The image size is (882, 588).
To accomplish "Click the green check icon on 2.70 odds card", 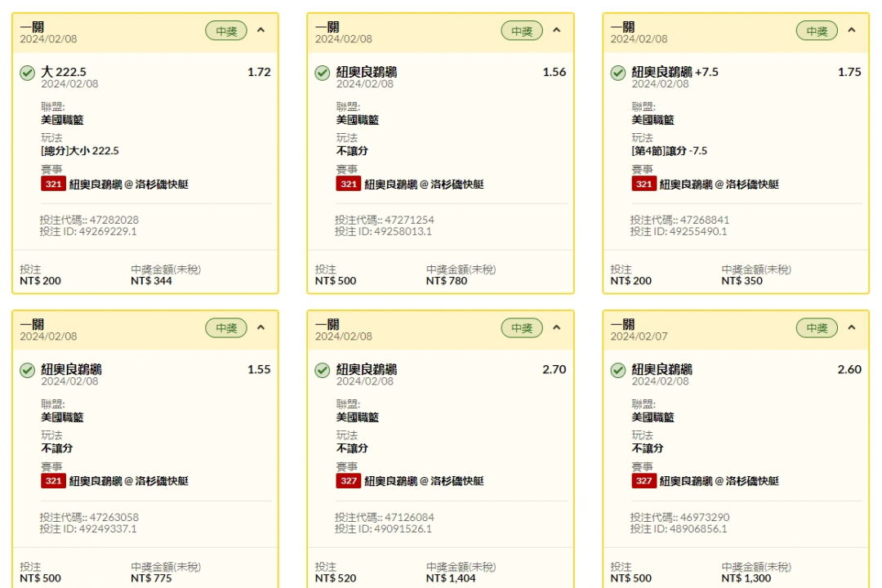I will coord(323,370).
